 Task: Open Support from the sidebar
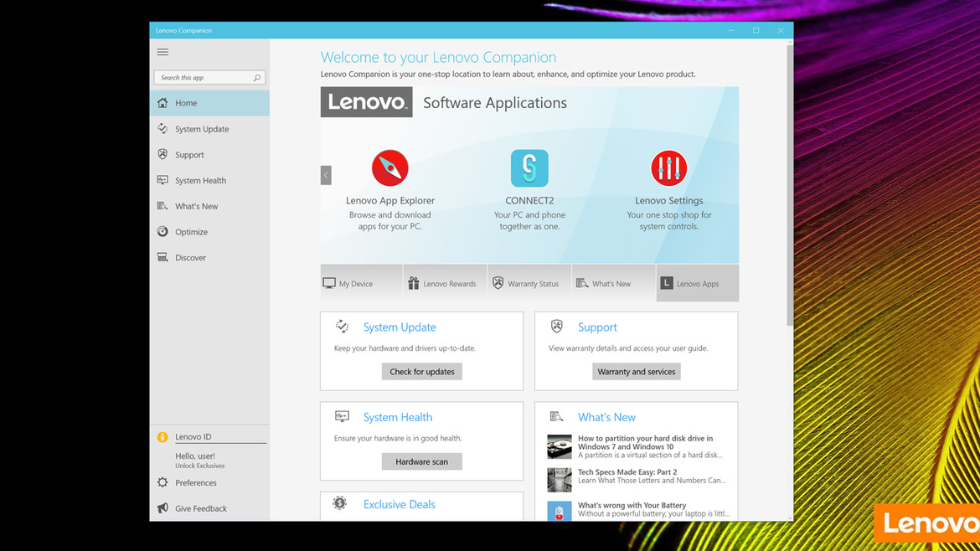[x=209, y=154]
